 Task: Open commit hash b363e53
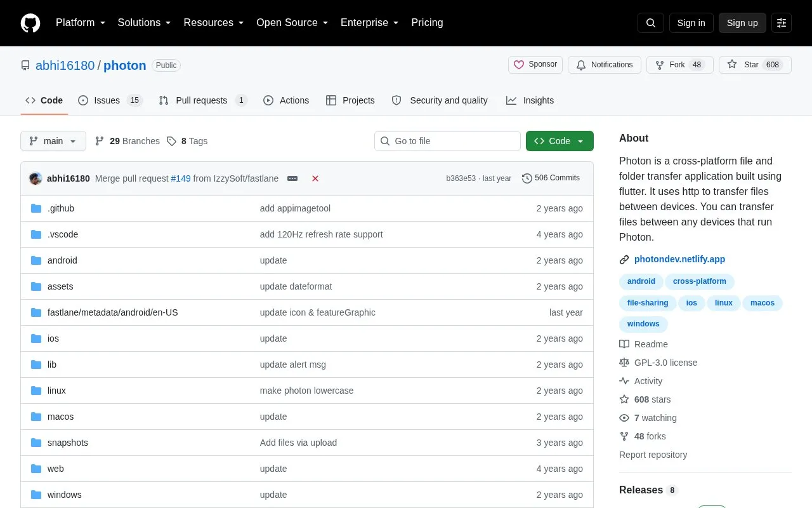point(461,178)
